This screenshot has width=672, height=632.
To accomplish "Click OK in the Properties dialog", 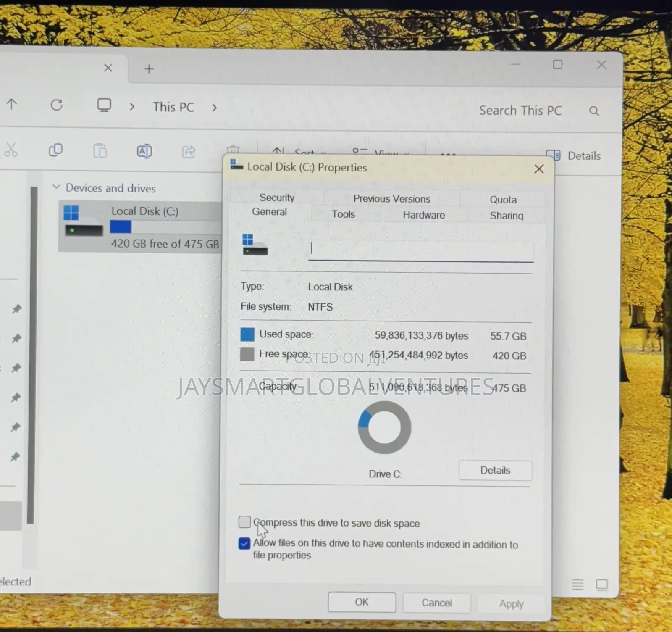I will coord(362,602).
